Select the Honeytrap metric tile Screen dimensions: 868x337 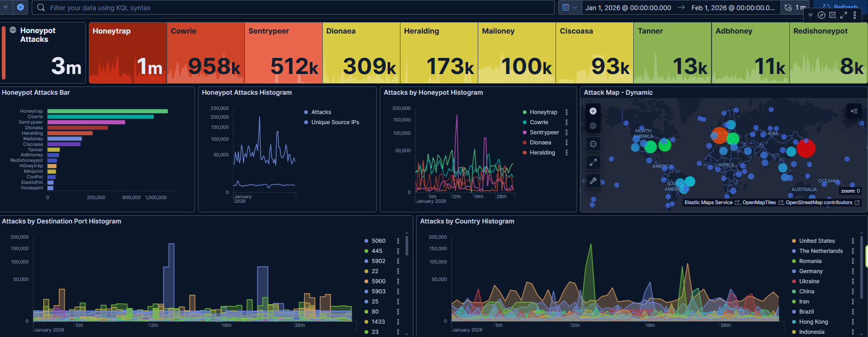[x=127, y=53]
